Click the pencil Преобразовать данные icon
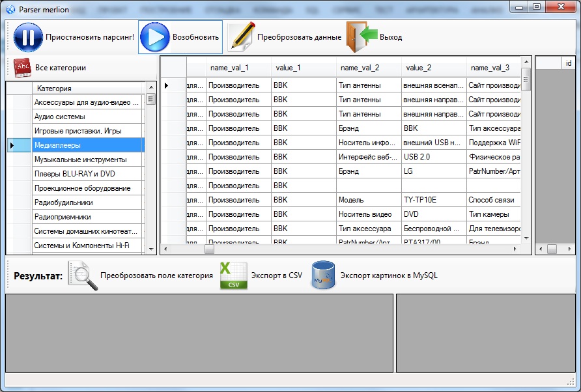The width and height of the screenshot is (581, 392). click(240, 36)
